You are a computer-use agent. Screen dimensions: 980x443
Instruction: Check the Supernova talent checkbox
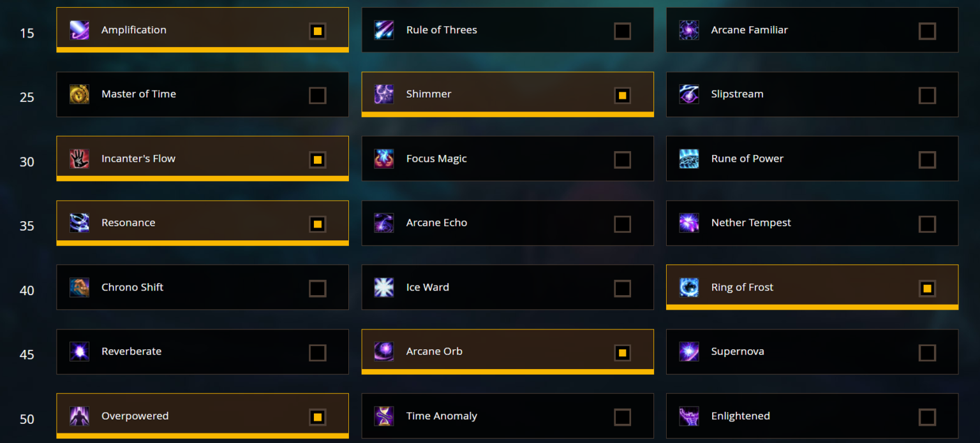pyautogui.click(x=927, y=353)
